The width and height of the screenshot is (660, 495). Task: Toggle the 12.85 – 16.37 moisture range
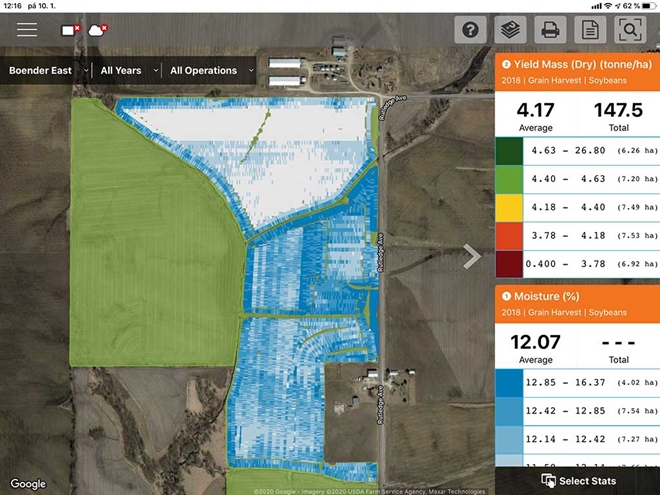click(577, 382)
